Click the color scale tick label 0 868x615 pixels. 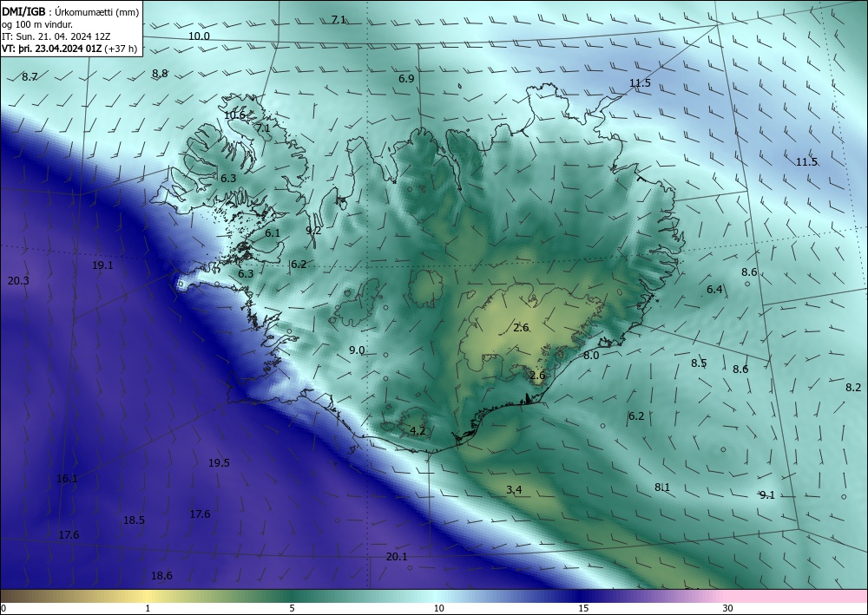(x=3, y=609)
